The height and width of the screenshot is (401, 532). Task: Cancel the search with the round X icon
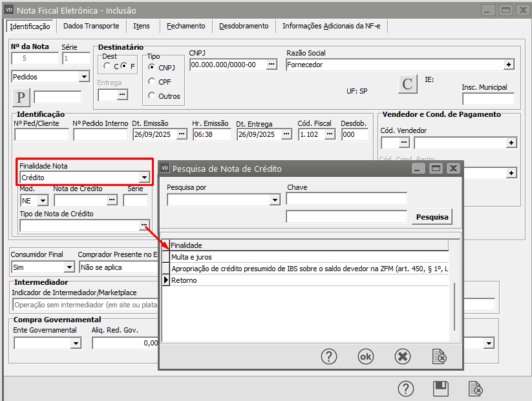[x=402, y=356]
